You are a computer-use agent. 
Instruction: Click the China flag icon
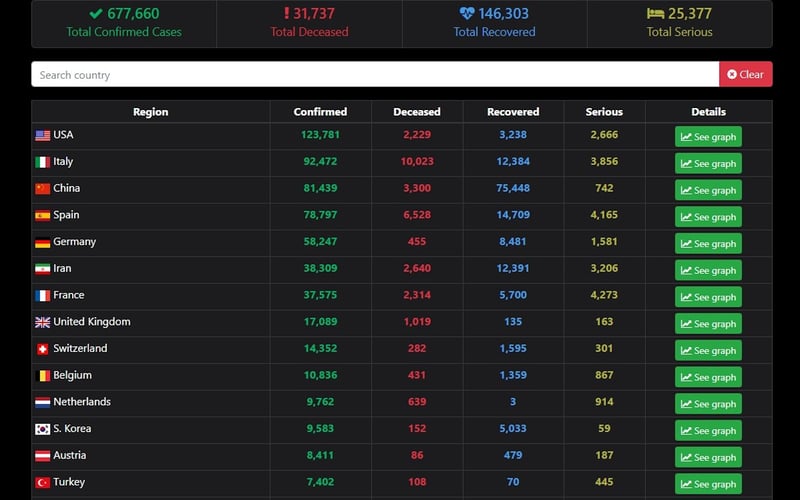coord(42,189)
